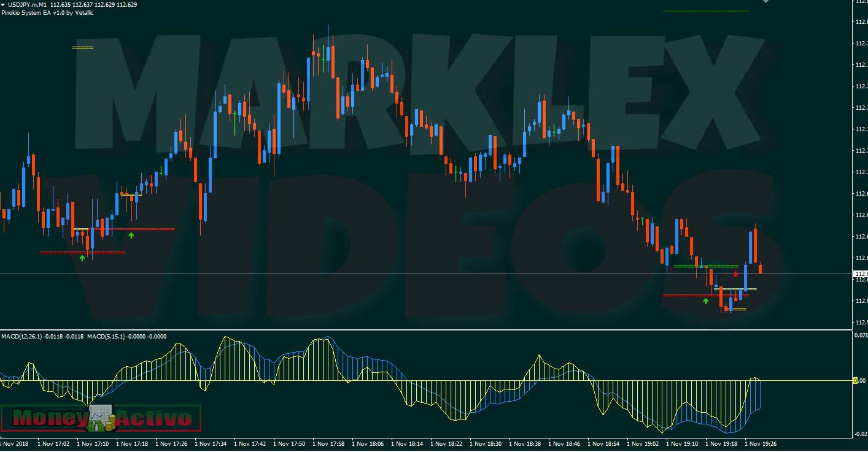The height and width of the screenshot is (452, 868).
Task: Click the 1 Nov 19:18 time label
Action: click(721, 443)
